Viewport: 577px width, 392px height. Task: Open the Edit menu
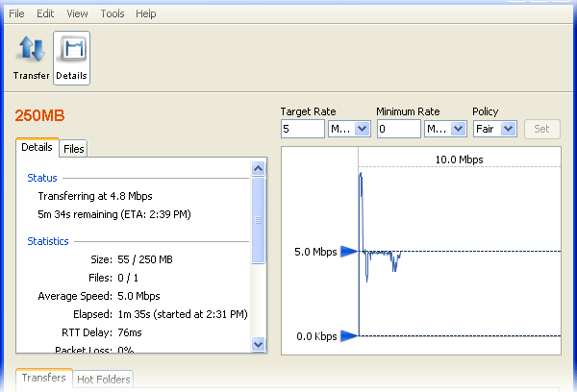point(45,14)
